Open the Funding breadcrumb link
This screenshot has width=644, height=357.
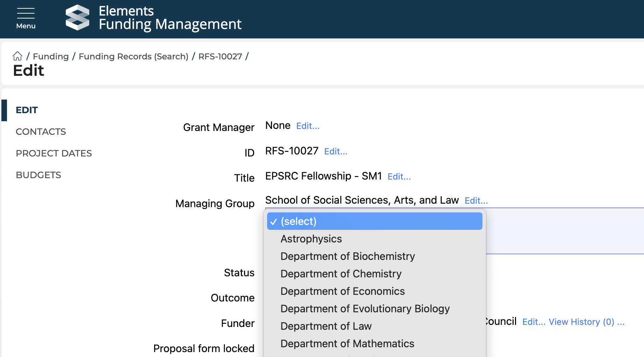(51, 56)
